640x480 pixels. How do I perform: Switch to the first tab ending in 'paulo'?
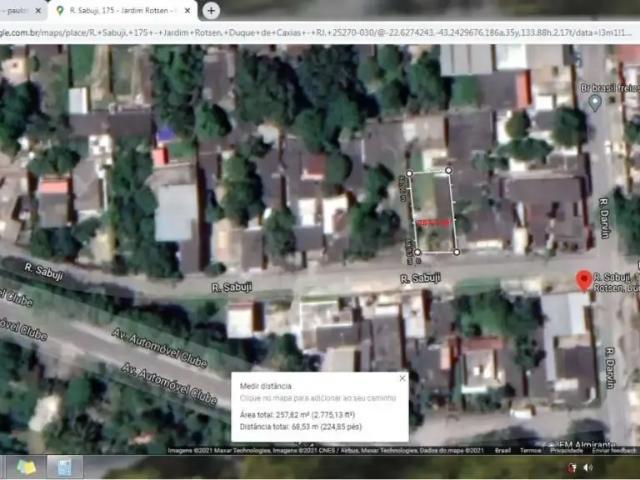[21, 11]
